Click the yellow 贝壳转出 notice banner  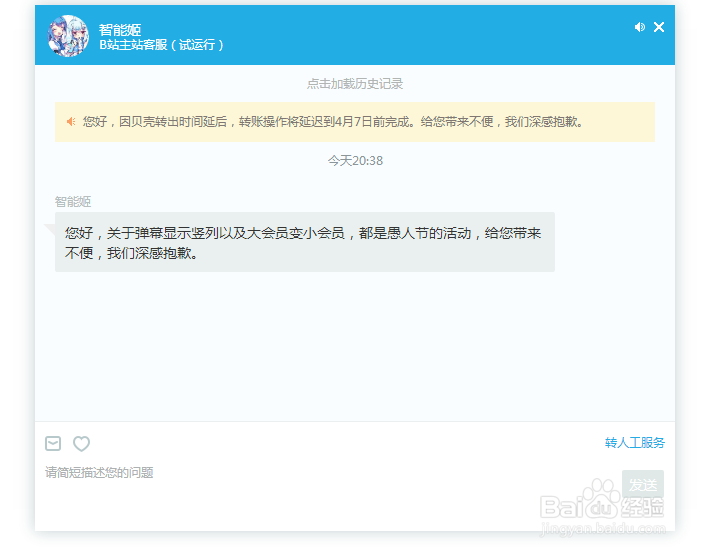355,122
